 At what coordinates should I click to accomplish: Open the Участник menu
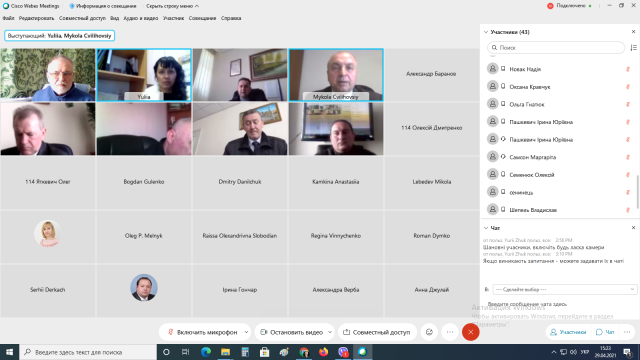coord(173,18)
